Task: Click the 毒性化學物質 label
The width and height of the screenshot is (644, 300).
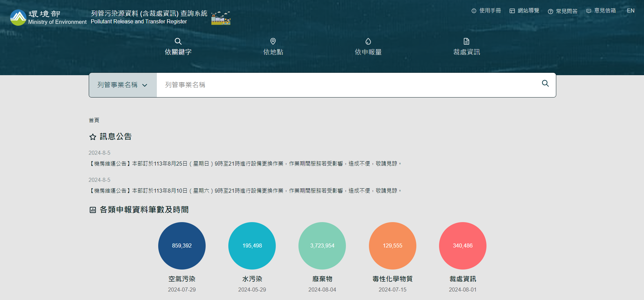Action: click(393, 279)
